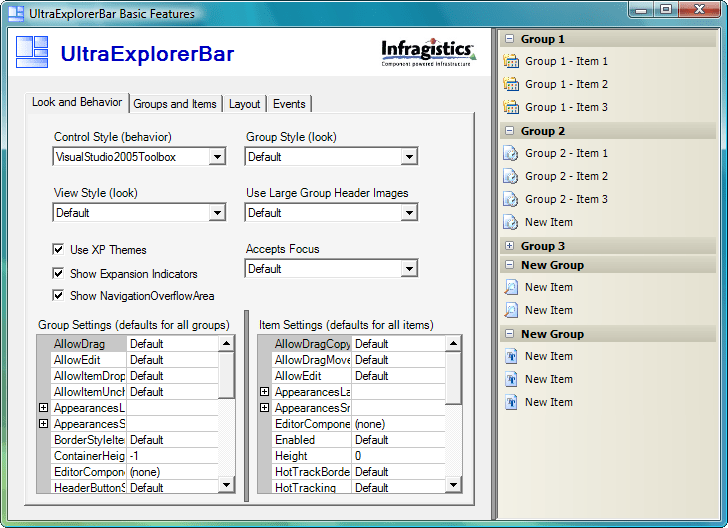Viewport: 728px width, 528px height.
Task: Expand AppearancesS row in Group Settings
Action: tap(43, 424)
